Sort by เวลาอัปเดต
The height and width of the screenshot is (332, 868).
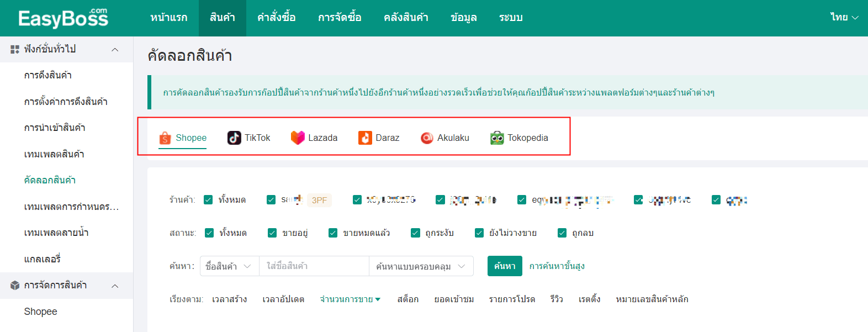click(283, 299)
